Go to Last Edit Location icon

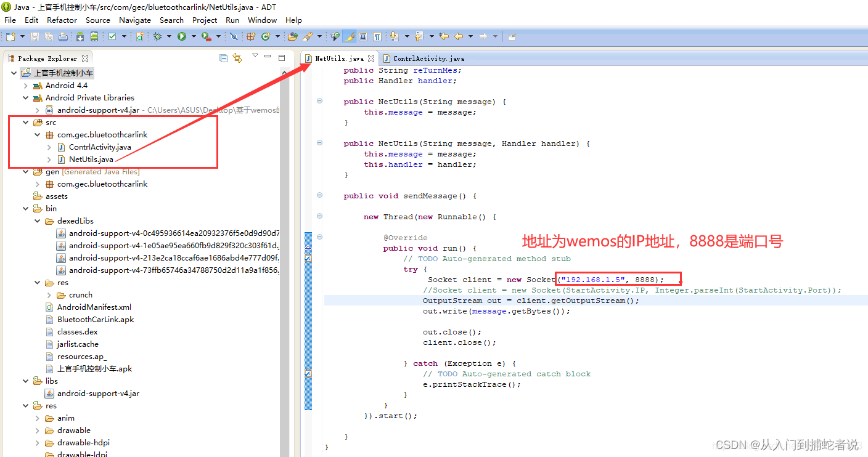(443, 36)
